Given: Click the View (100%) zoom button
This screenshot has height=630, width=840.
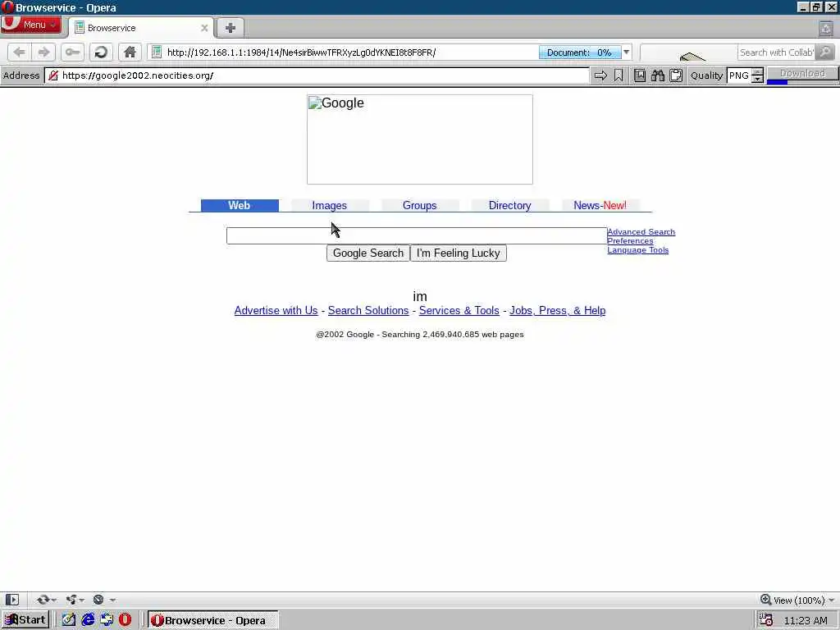Looking at the screenshot, I should tap(793, 600).
